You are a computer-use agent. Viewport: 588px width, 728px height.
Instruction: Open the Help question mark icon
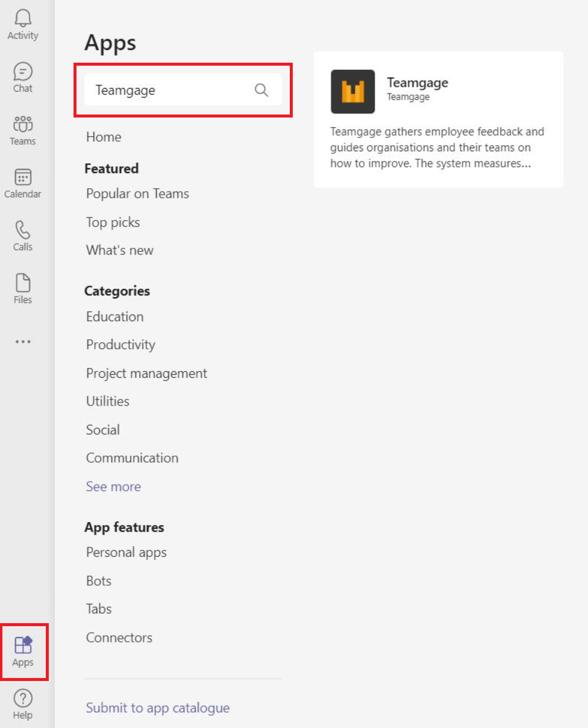coord(23,698)
